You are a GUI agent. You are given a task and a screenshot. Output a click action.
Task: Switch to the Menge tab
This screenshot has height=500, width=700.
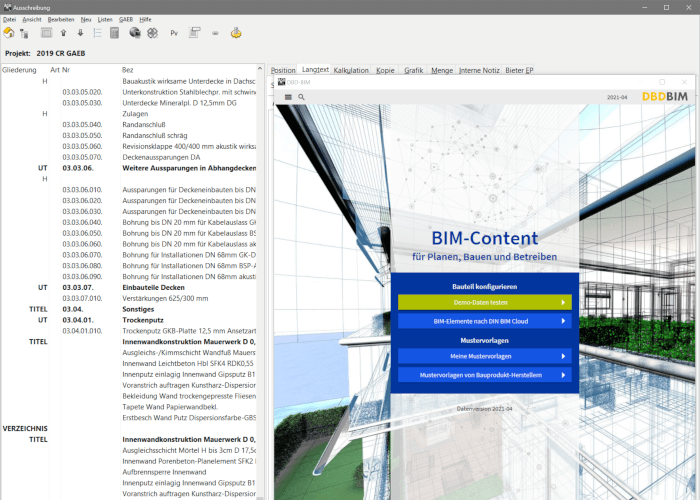pyautogui.click(x=442, y=70)
